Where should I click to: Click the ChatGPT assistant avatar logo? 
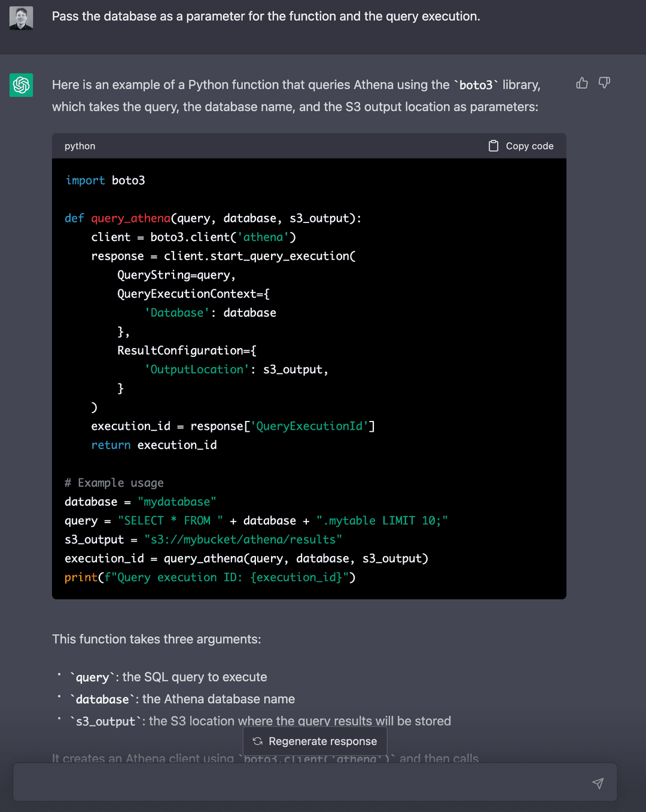pos(21,84)
